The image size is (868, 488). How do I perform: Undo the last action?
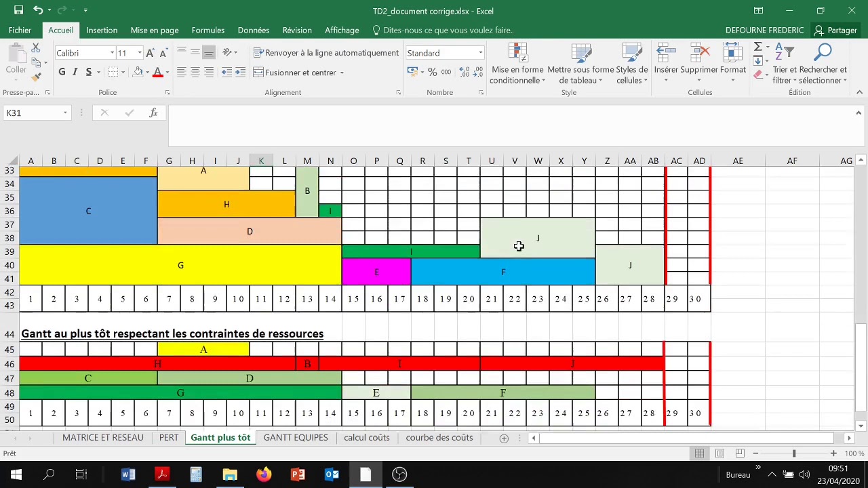coord(38,10)
